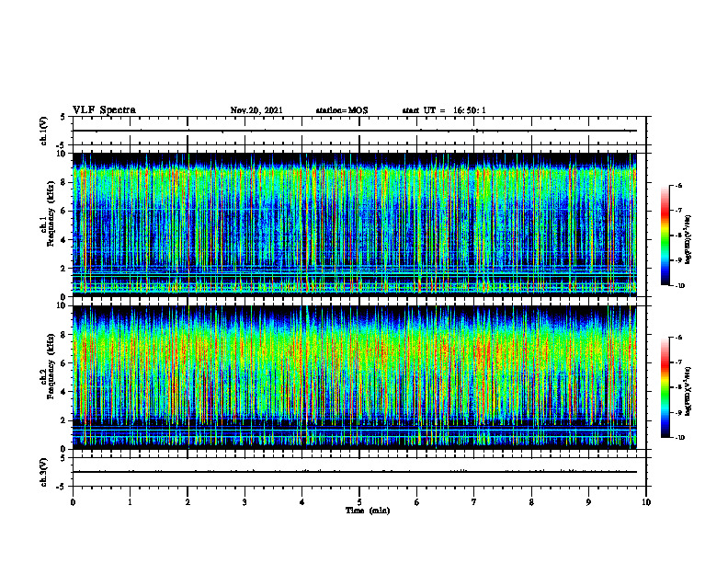Viewport: 728px width, 563px height.
Task: Click the "ch.1(V)" waveform axis label
Action: click(x=43, y=131)
